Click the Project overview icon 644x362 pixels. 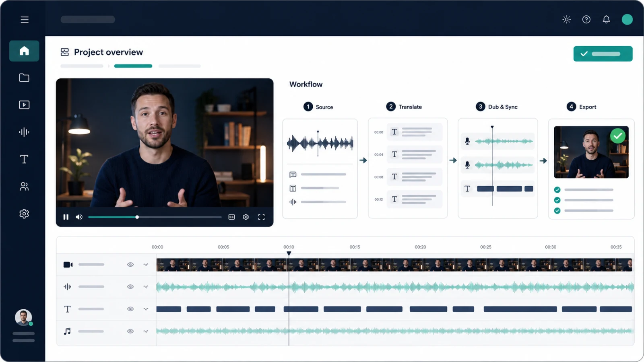(64, 52)
